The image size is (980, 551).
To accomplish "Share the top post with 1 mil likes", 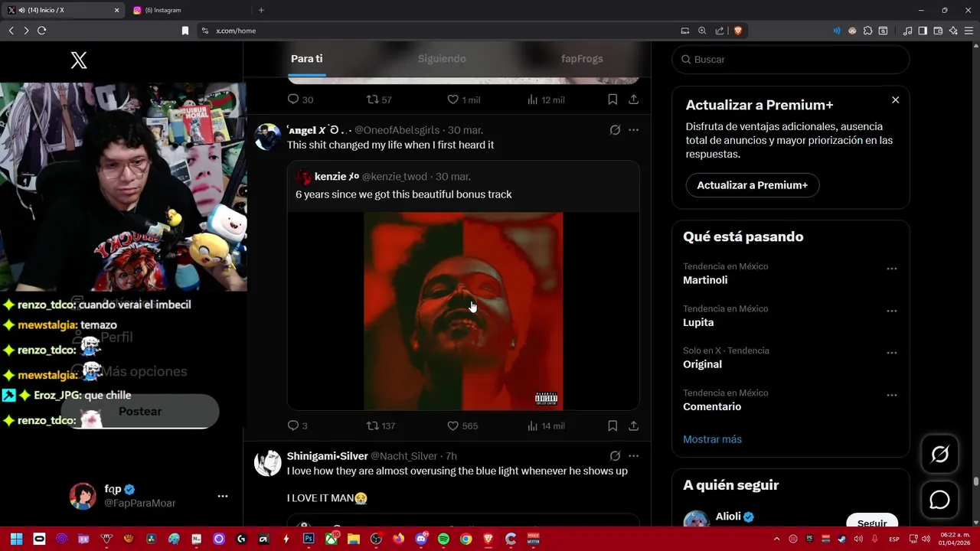I will coord(634,99).
